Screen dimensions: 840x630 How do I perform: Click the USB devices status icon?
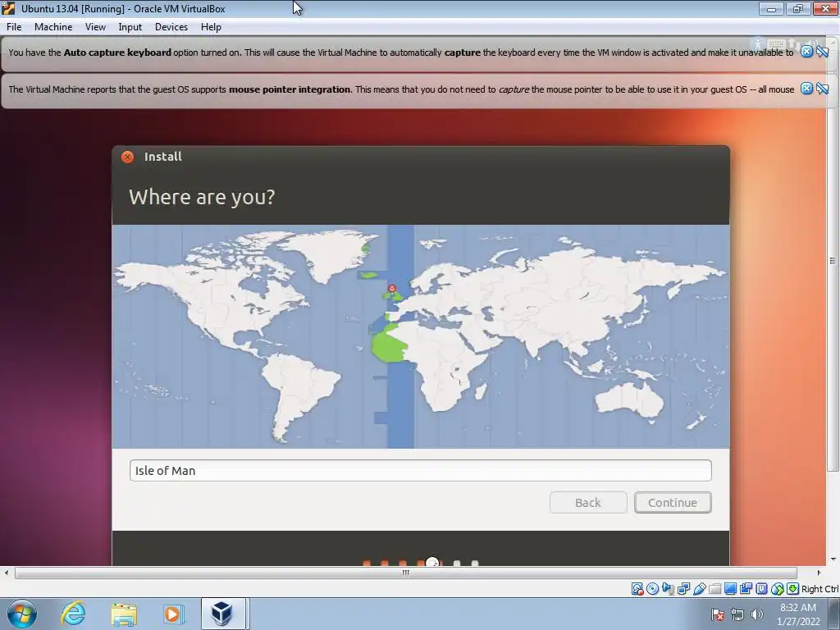700,589
